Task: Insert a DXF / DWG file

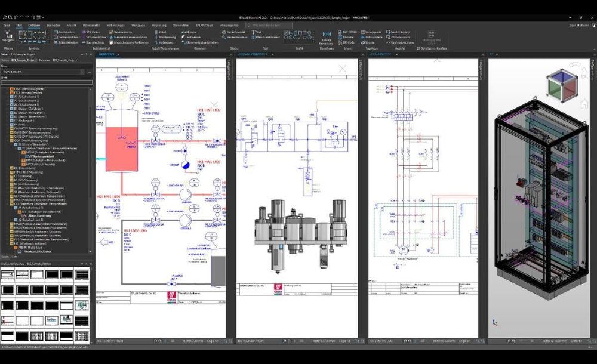Action: [347, 32]
